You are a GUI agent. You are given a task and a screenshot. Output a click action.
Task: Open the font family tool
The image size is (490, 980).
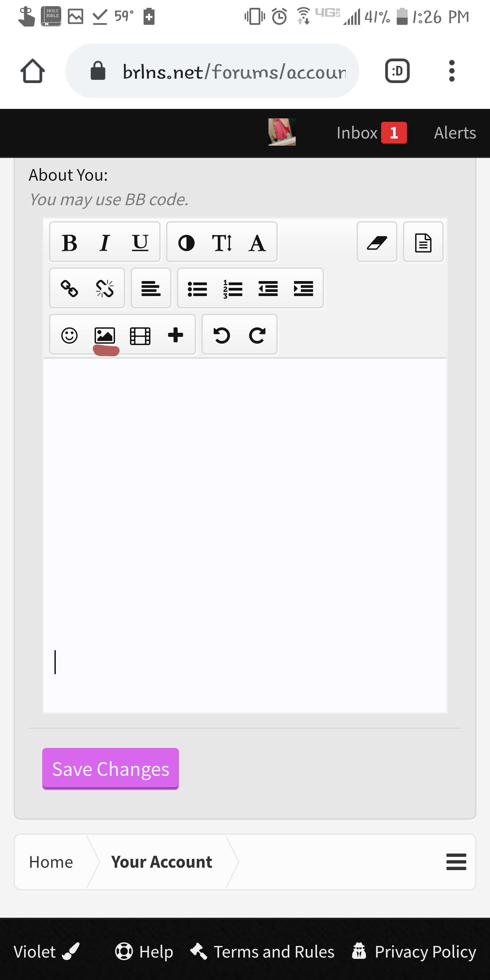(257, 243)
